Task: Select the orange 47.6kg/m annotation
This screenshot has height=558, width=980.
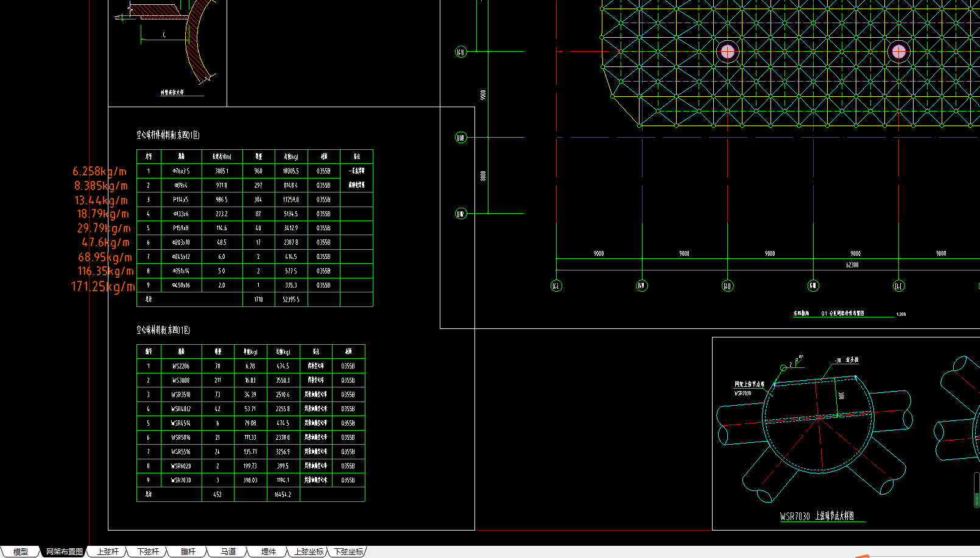Action: (106, 242)
